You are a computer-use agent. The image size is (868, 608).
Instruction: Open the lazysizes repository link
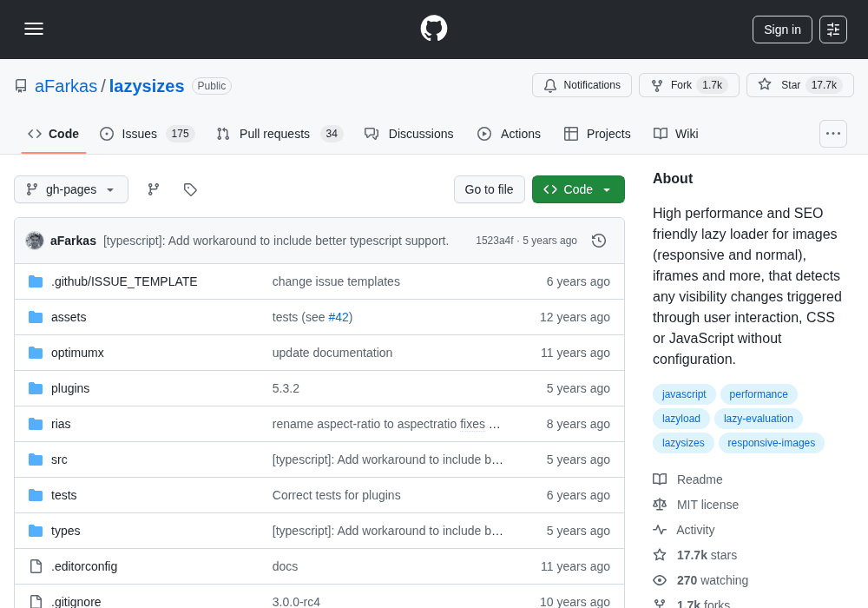147,86
